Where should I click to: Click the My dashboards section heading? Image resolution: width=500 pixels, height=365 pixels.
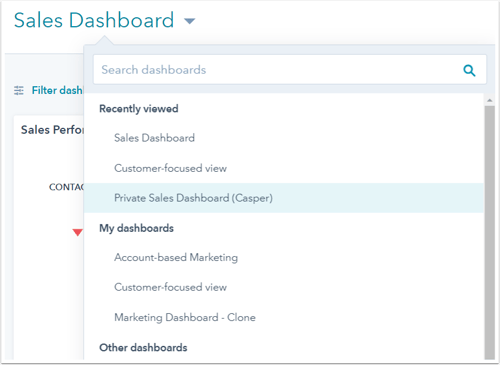coord(136,228)
